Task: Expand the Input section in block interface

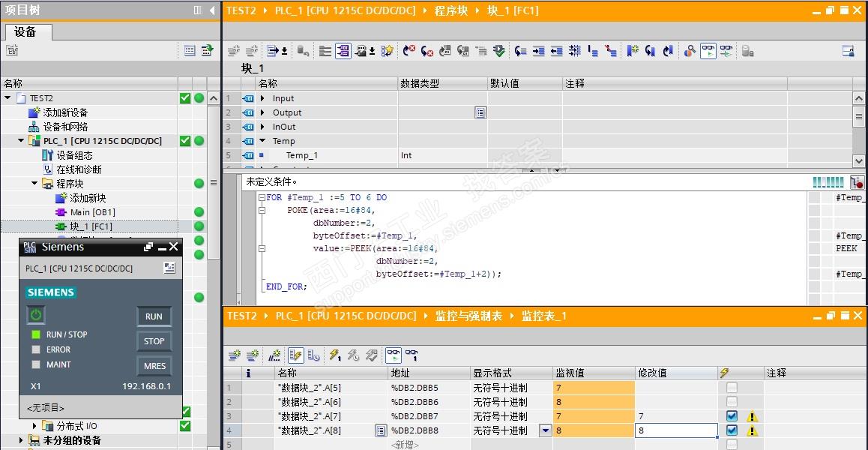Action: [263, 98]
